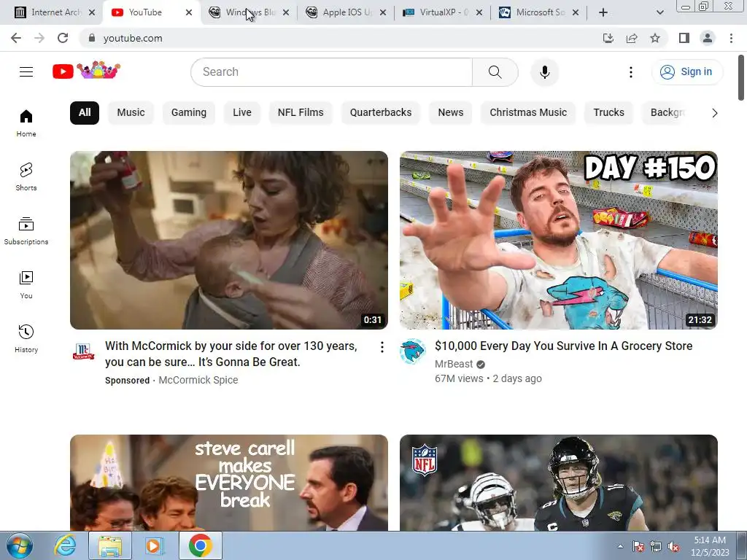
Task: Select the All category chip
Action: [85, 113]
